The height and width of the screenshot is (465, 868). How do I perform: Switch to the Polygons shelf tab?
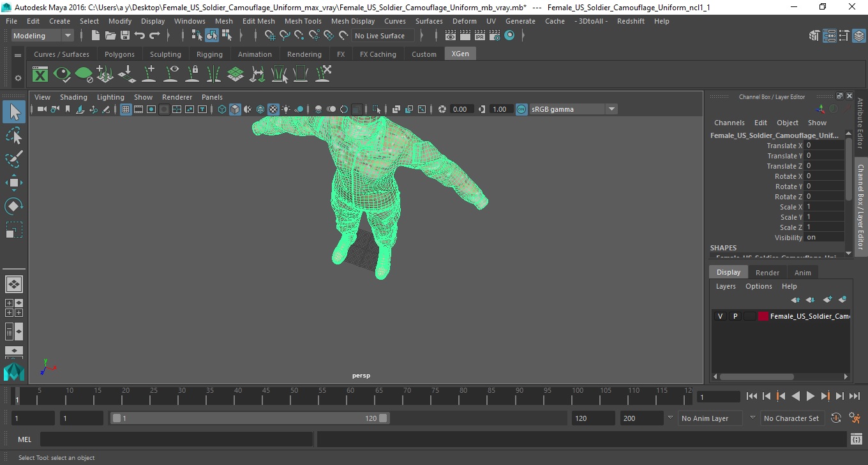[120, 54]
